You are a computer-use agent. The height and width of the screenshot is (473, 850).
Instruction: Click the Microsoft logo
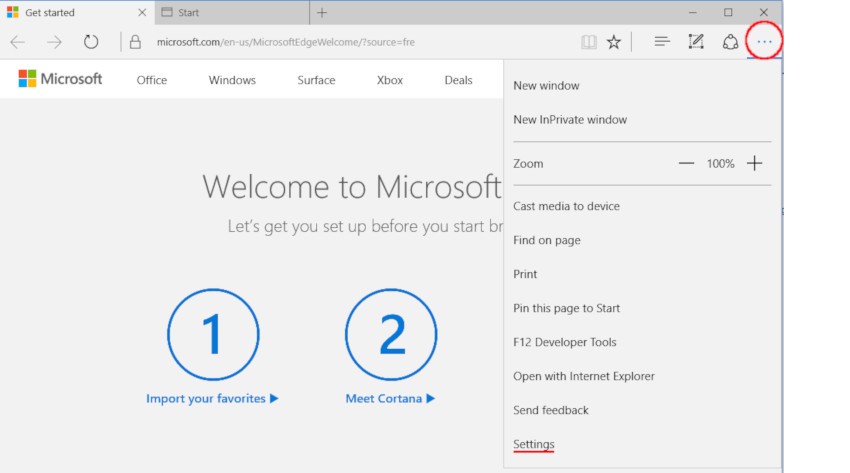[60, 79]
